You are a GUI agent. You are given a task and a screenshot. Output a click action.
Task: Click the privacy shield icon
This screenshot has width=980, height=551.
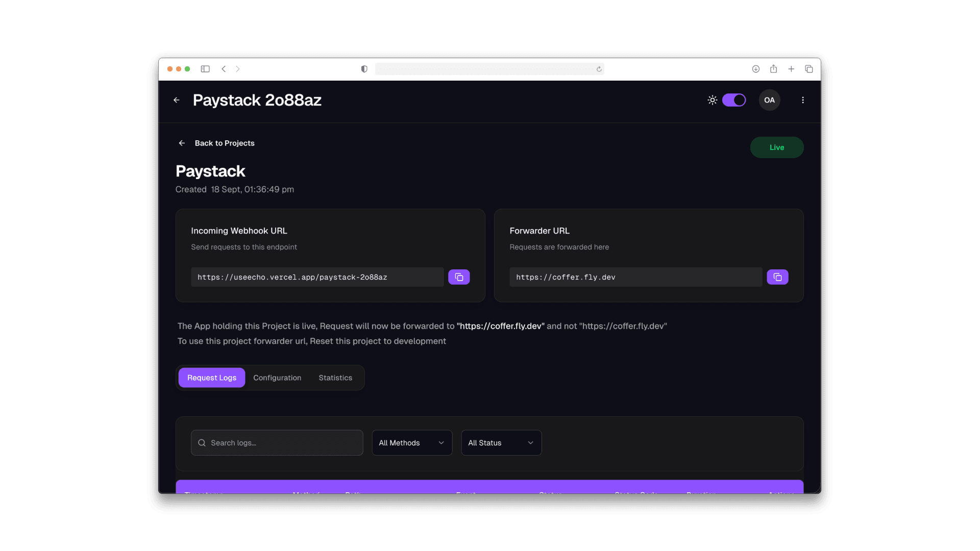364,69
